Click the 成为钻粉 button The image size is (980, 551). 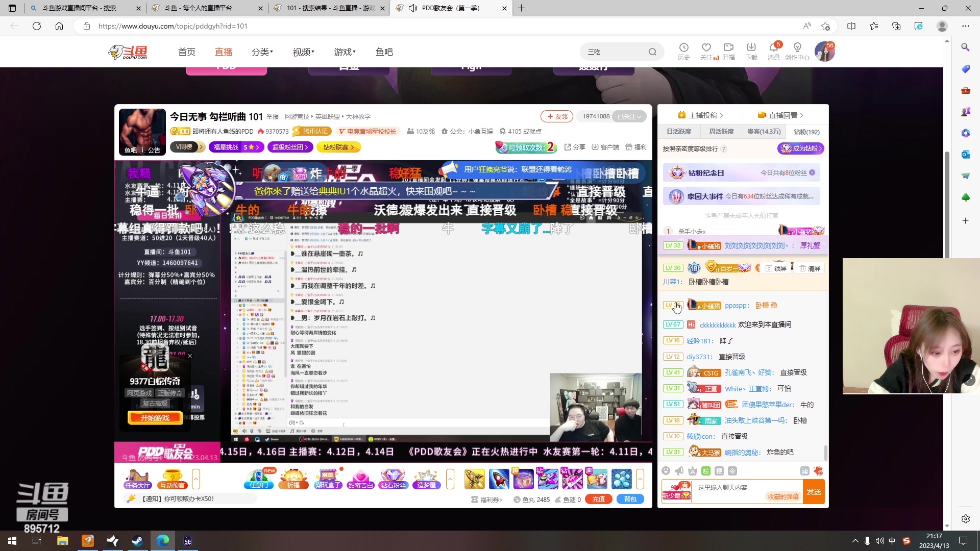pyautogui.click(x=800, y=148)
